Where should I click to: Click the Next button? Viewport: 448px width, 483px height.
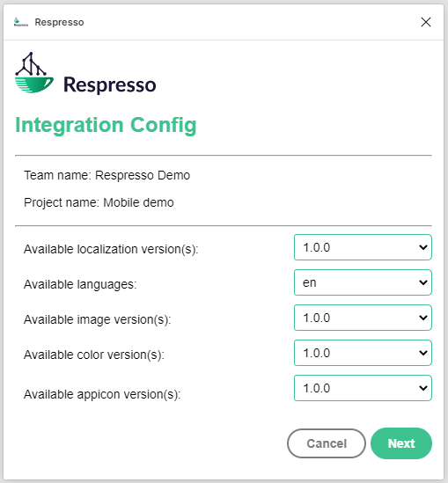point(401,443)
